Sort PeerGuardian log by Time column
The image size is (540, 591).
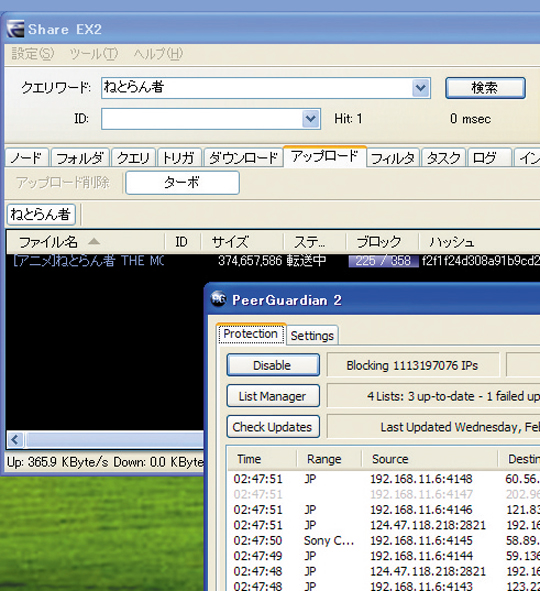(262, 459)
